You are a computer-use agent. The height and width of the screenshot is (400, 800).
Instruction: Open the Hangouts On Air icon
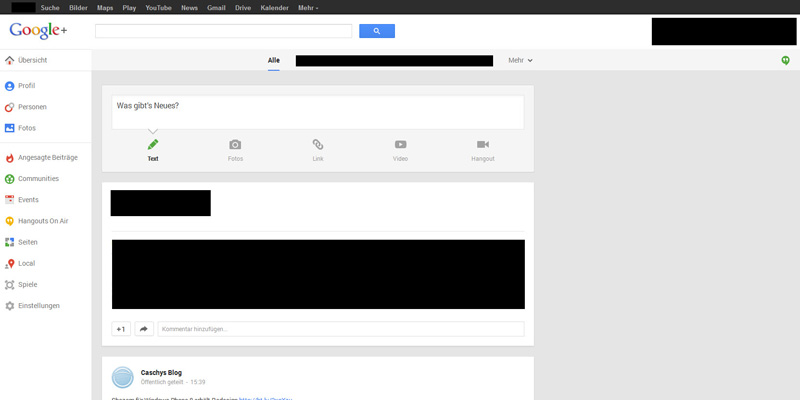tap(9, 221)
